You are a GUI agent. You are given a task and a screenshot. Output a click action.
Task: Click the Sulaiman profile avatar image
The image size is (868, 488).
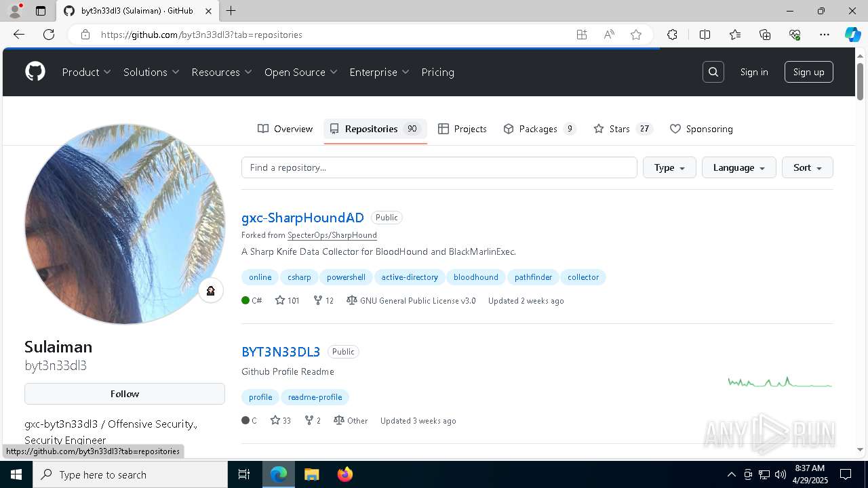pos(125,224)
